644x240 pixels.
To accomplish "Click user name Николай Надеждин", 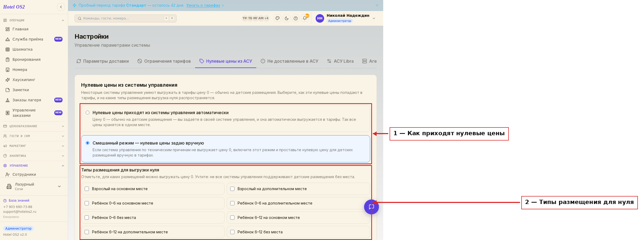I will pos(348,15).
